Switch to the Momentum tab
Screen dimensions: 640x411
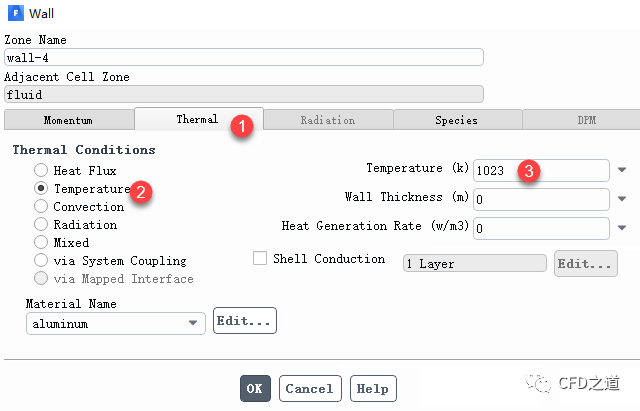click(68, 120)
